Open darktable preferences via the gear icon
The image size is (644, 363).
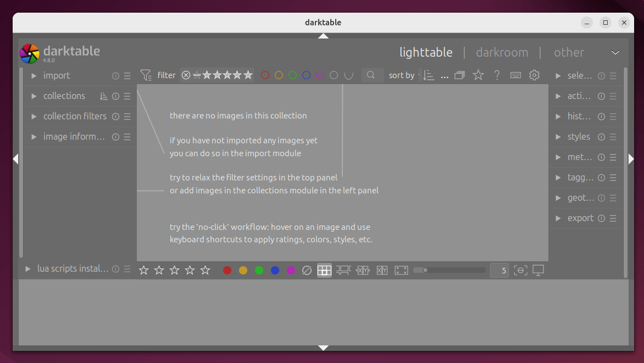click(534, 75)
